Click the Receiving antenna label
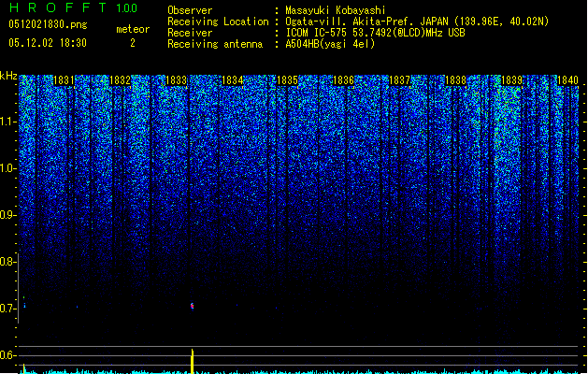Image resolution: width=588 pixels, height=374 pixels. (x=215, y=44)
